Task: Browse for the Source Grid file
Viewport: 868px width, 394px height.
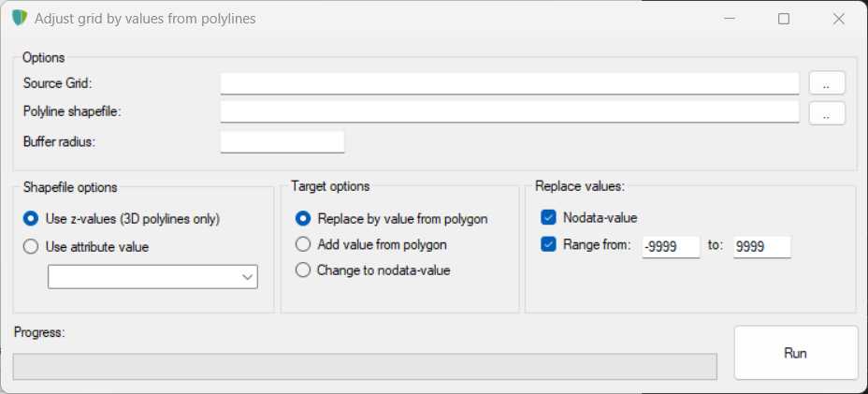Action: point(827,83)
